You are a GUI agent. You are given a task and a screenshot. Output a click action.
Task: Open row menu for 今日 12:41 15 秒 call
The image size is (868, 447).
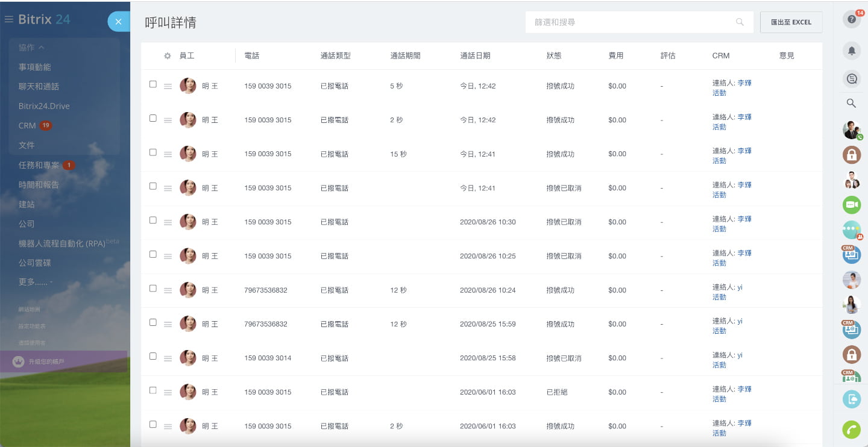coord(168,154)
